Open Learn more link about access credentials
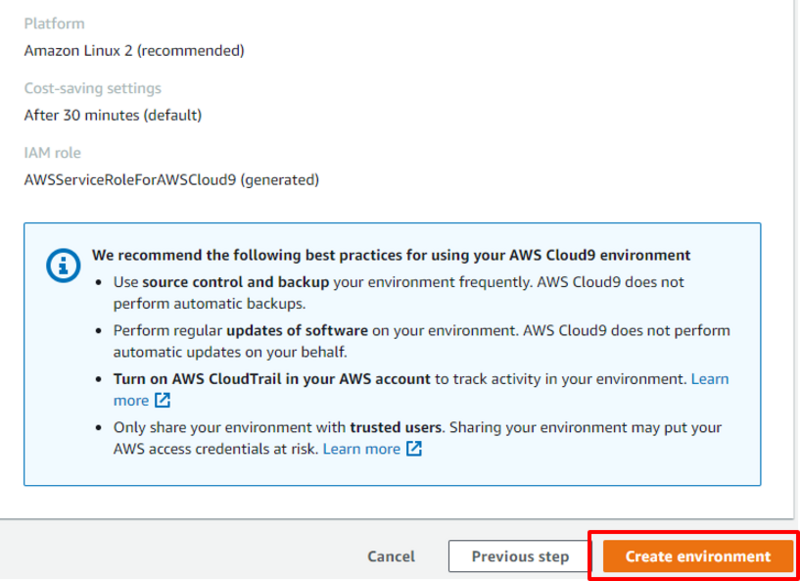The image size is (800, 581). tap(361, 449)
